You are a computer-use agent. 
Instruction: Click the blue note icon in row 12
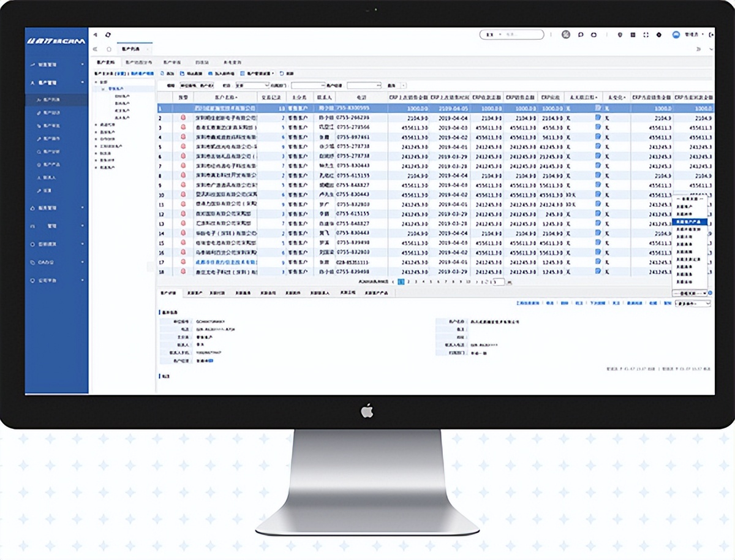[598, 214]
